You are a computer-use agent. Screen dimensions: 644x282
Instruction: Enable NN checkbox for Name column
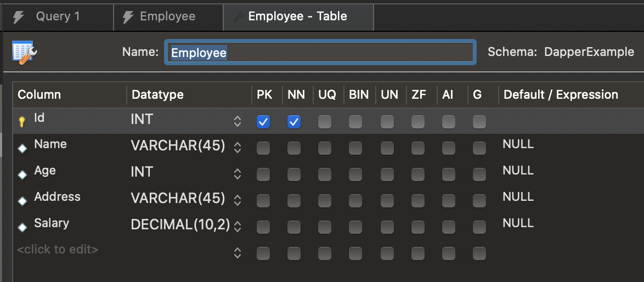294,148
